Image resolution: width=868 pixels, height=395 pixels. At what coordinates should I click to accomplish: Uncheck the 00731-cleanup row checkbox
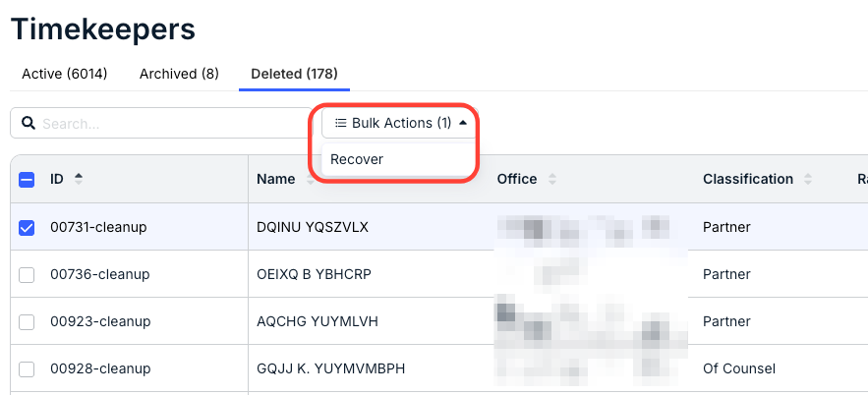27,227
